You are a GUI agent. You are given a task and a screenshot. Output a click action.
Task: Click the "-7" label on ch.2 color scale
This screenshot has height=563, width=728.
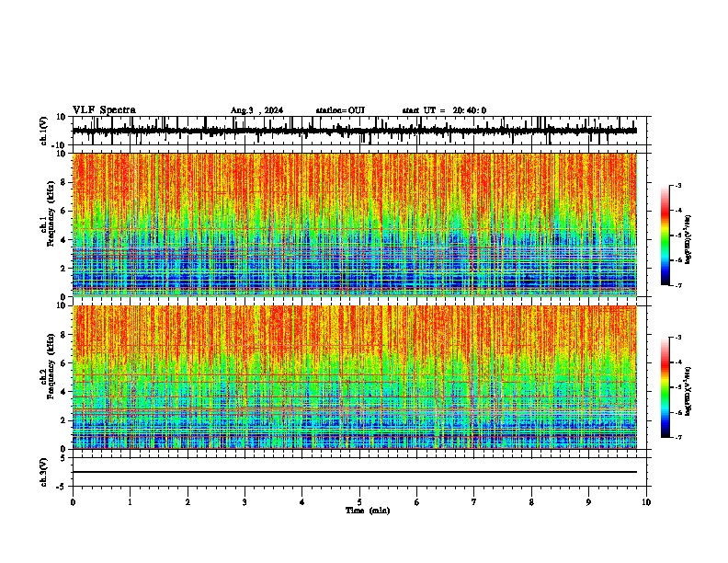[x=677, y=437]
